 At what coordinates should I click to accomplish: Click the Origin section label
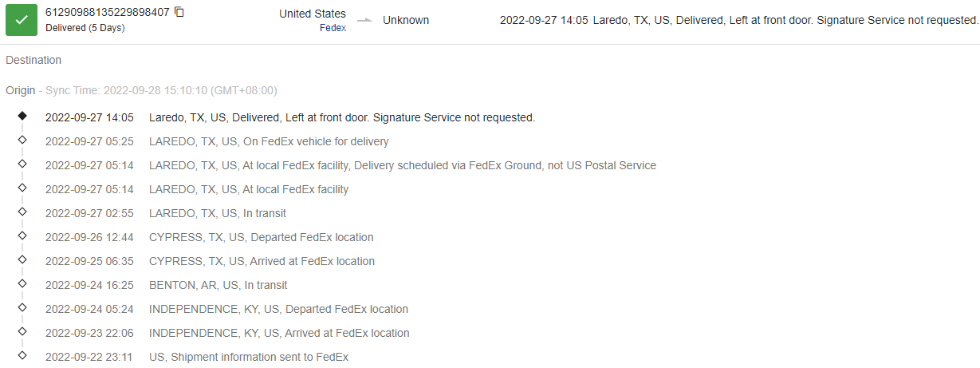(x=21, y=90)
